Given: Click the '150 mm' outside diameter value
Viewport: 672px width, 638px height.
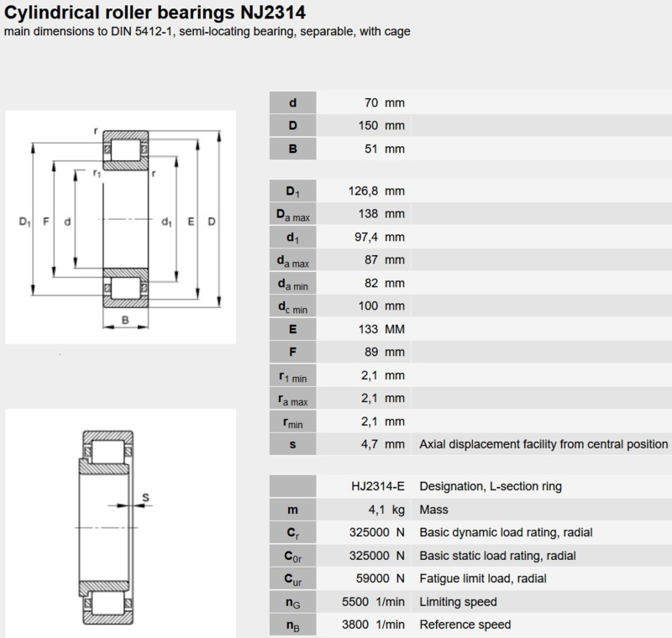Looking at the screenshot, I should (381, 125).
